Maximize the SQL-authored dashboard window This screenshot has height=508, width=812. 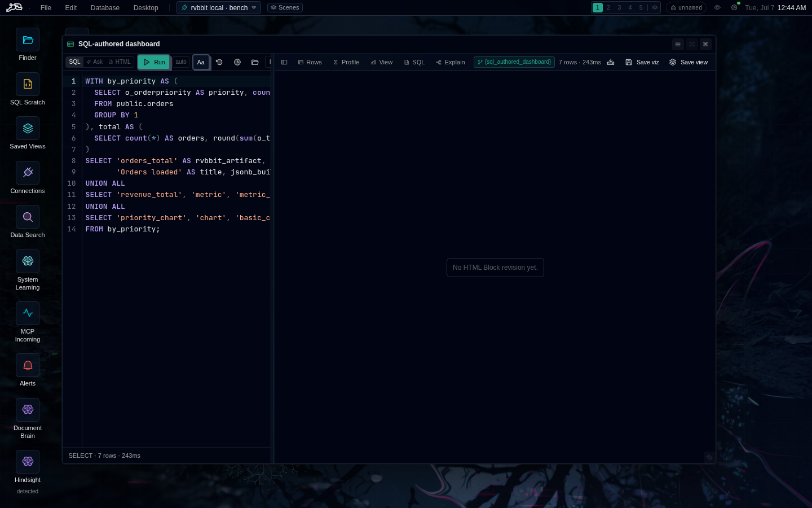click(692, 44)
